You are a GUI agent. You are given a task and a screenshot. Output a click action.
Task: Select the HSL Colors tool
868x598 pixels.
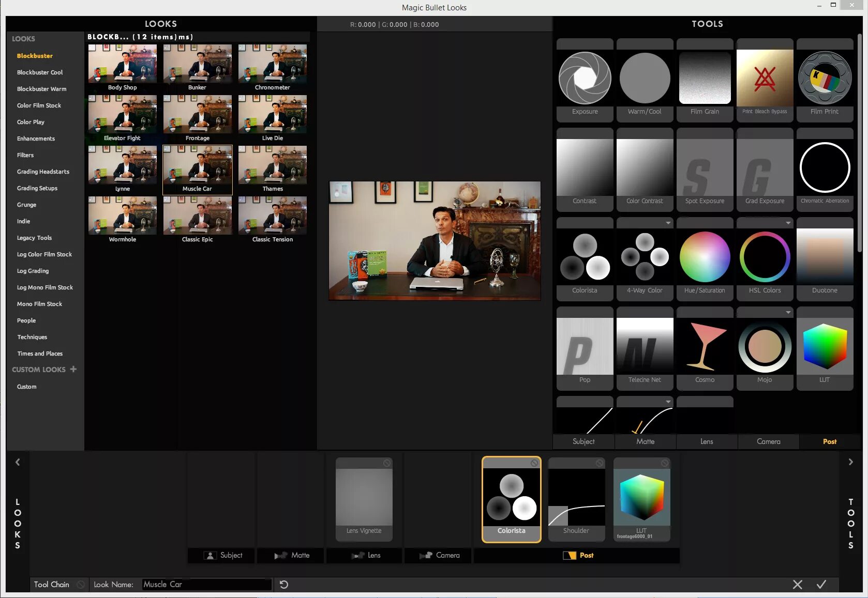coord(765,259)
